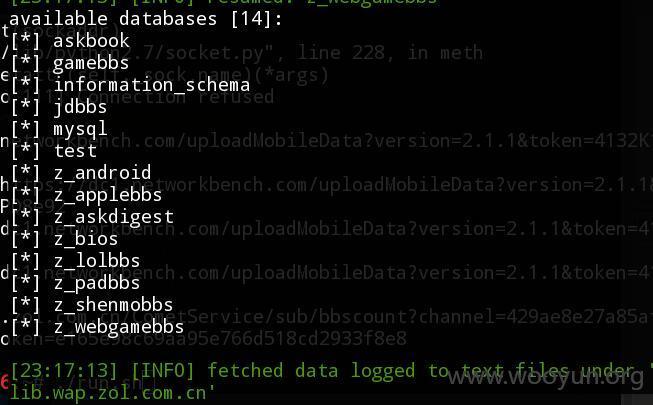Click the 'available databases [14]:' header
Image resolution: width=653 pixels, height=405 pixels.
pos(146,19)
